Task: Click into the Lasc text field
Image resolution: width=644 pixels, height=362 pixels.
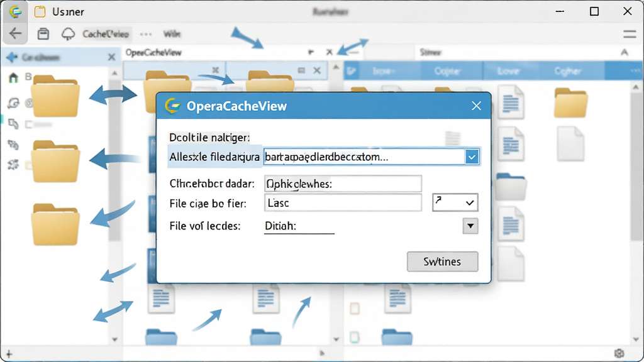Action: coord(343,203)
